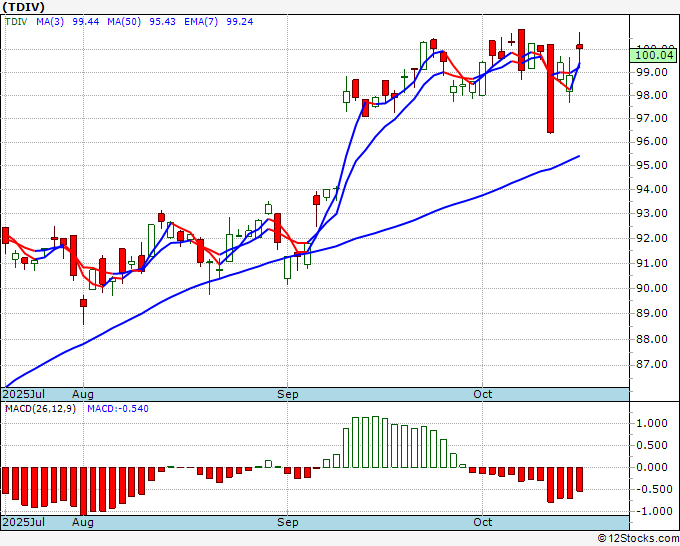Click the MACD:-0.540 value label
This screenshot has height=546, width=680.
click(x=118, y=409)
